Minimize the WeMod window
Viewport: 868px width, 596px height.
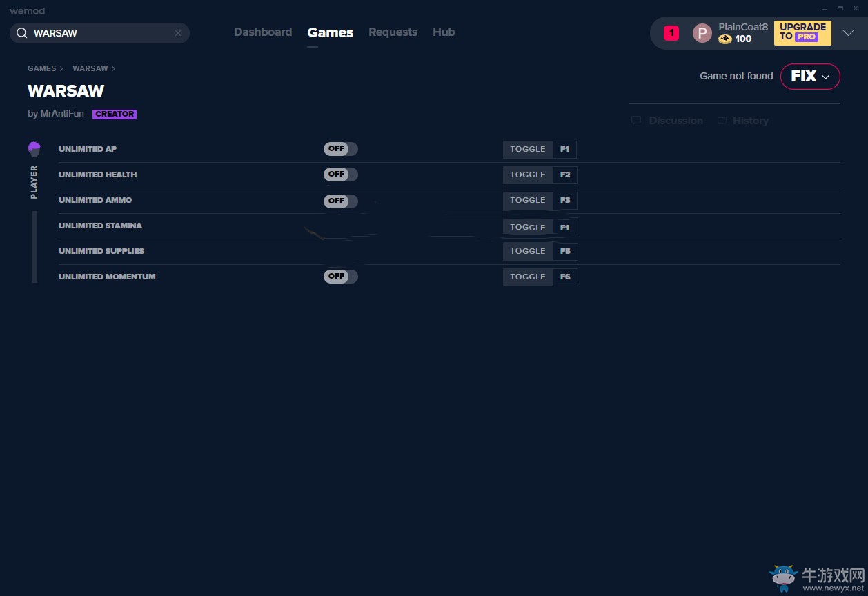coord(824,8)
